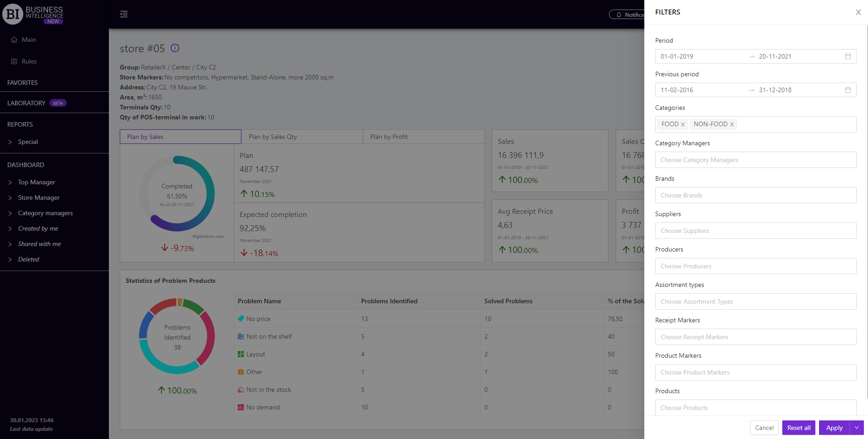Screen dimensions: 868x439
Task: Click the info icon next to store #05
Action: pyautogui.click(x=175, y=48)
